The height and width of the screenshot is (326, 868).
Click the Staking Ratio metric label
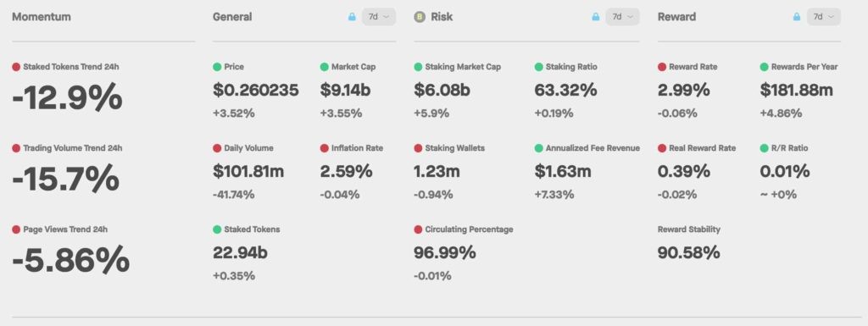(571, 67)
